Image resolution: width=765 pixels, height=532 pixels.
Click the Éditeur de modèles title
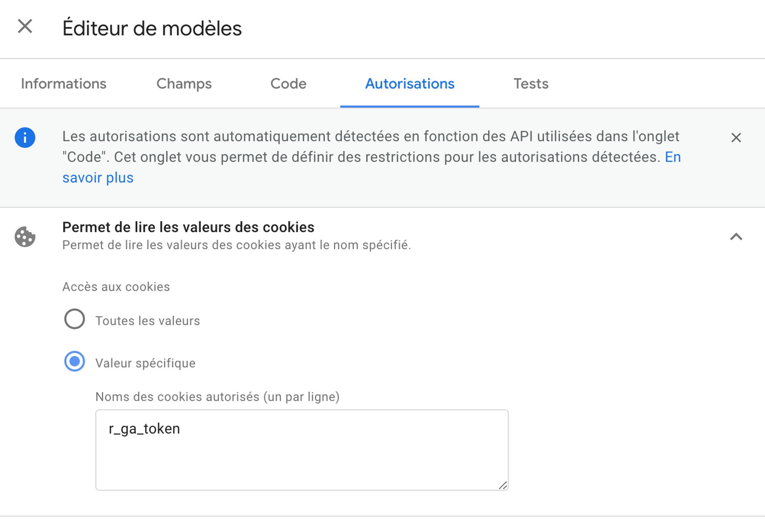pyautogui.click(x=152, y=28)
